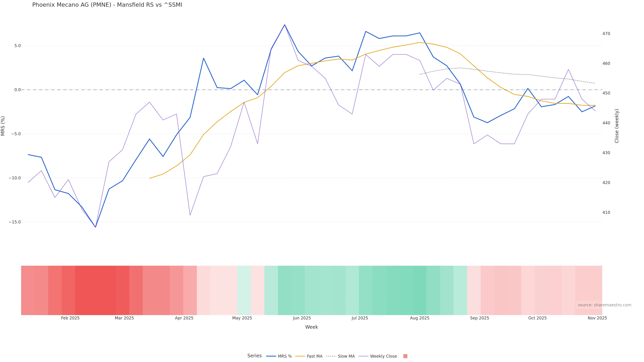The height and width of the screenshot is (362, 644).
Task: Click the Close (weekly) axis title
Action: (616, 126)
